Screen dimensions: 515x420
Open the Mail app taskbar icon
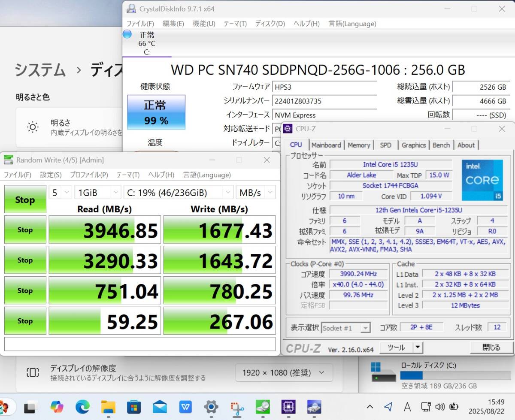[x=160, y=406]
